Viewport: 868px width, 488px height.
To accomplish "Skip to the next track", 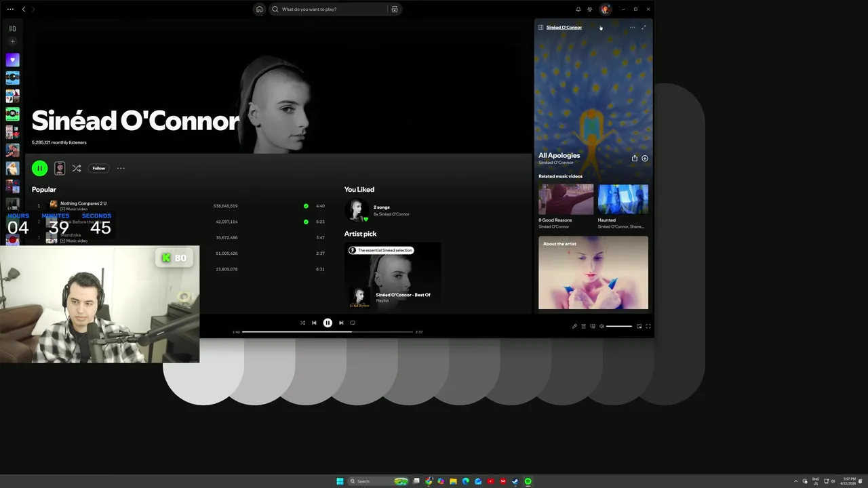I will [341, 323].
